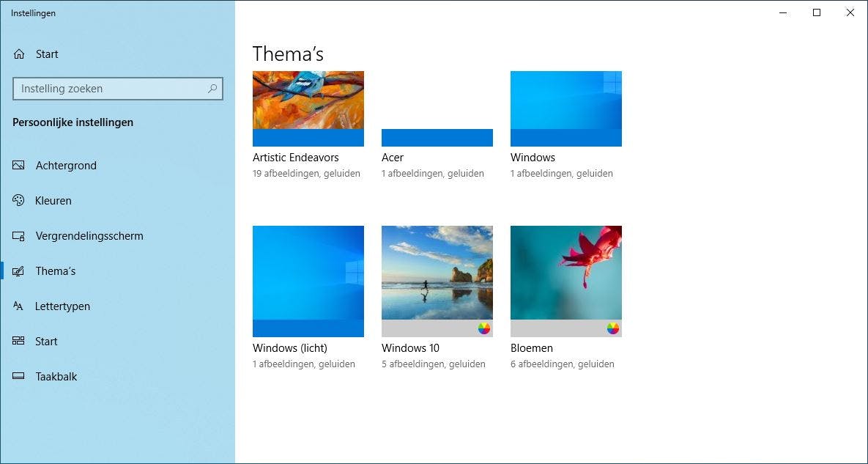Pick the Bloemen flower theme thumbnail
868x464 pixels.
pos(566,281)
